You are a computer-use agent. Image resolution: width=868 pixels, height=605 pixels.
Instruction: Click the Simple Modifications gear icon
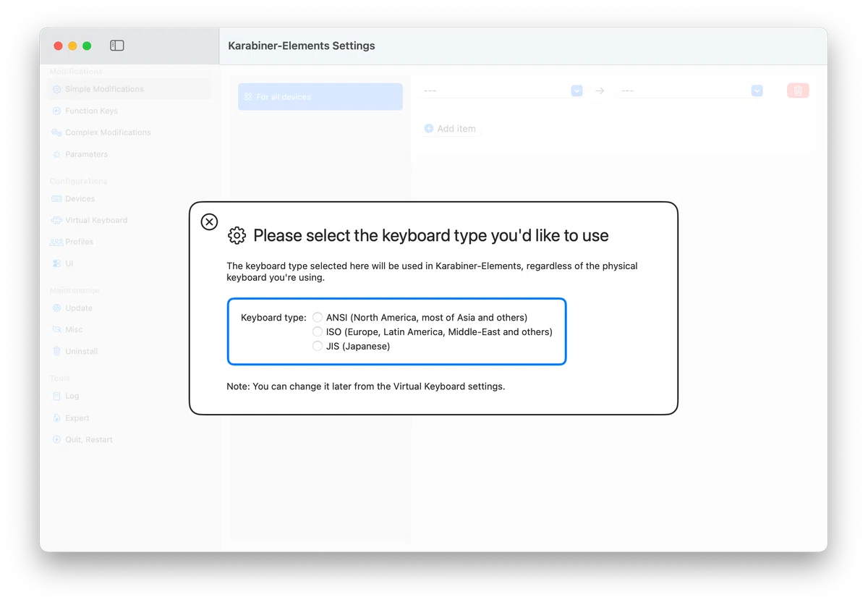pyautogui.click(x=56, y=89)
